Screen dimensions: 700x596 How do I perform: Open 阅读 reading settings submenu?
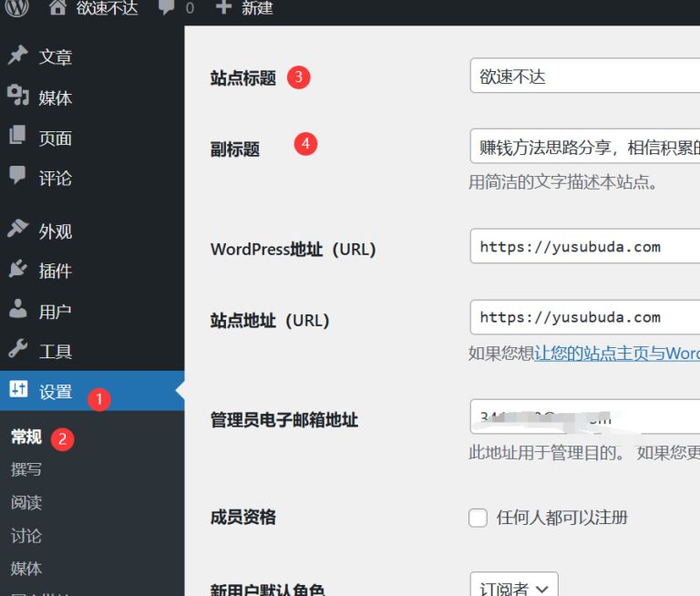pyautogui.click(x=26, y=503)
